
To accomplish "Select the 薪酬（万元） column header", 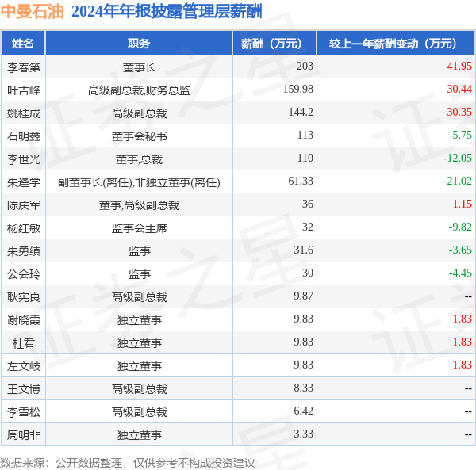I will pos(274,44).
